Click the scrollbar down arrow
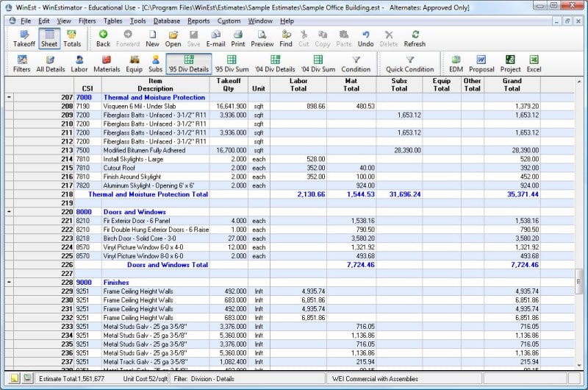 [578, 365]
